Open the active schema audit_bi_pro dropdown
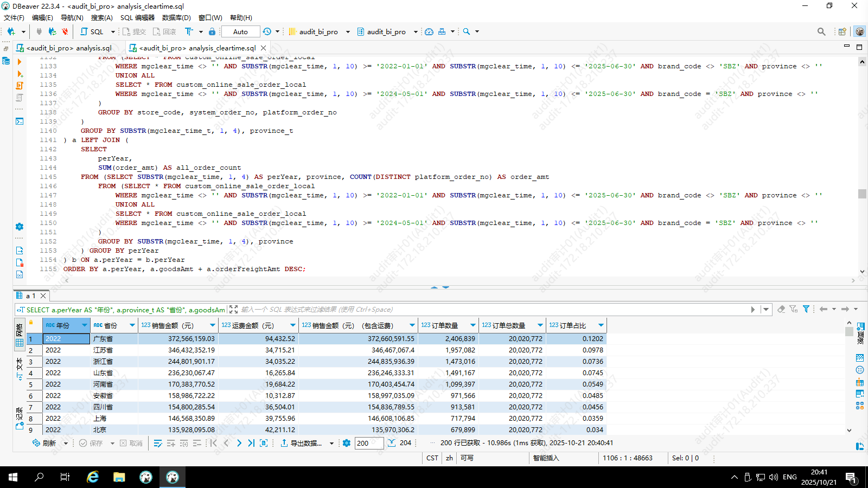The width and height of the screenshot is (868, 488). pos(386,31)
